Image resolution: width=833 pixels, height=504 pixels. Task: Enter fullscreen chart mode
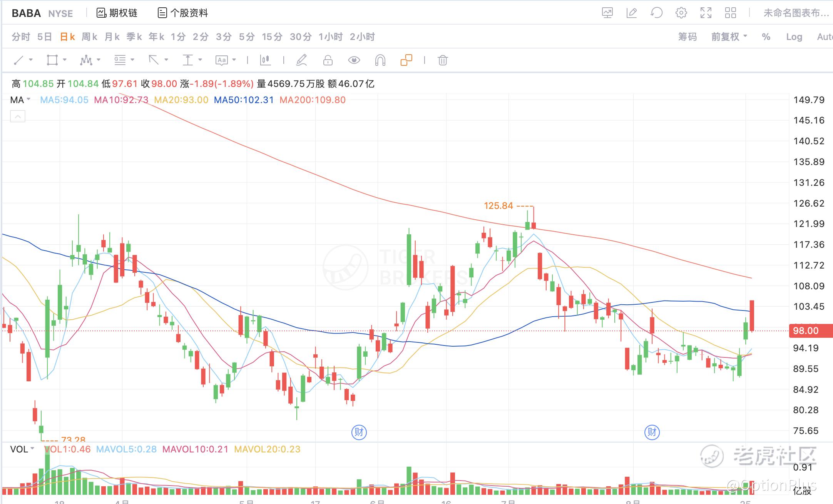pyautogui.click(x=706, y=13)
